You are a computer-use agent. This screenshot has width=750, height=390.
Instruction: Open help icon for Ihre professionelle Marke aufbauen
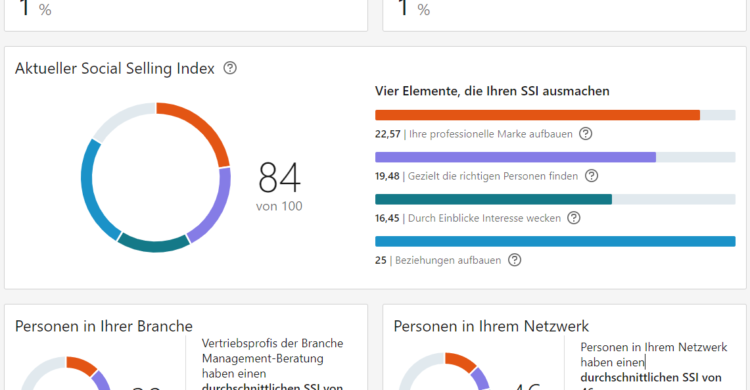coord(585,134)
